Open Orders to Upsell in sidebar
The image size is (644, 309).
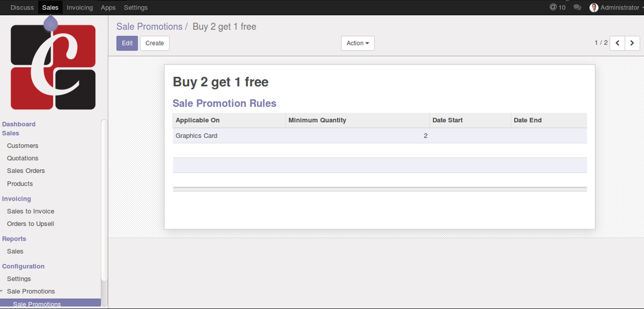(x=30, y=224)
